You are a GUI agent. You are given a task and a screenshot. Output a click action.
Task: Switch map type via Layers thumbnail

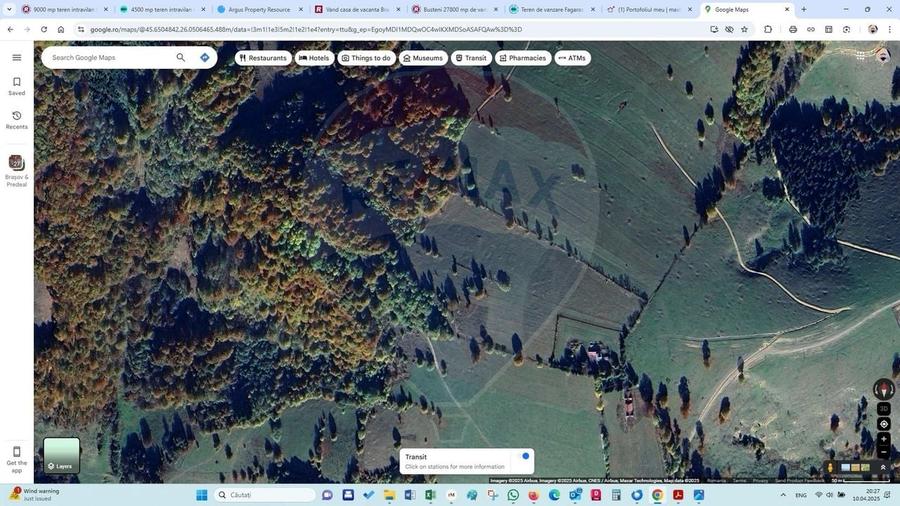pos(61,455)
